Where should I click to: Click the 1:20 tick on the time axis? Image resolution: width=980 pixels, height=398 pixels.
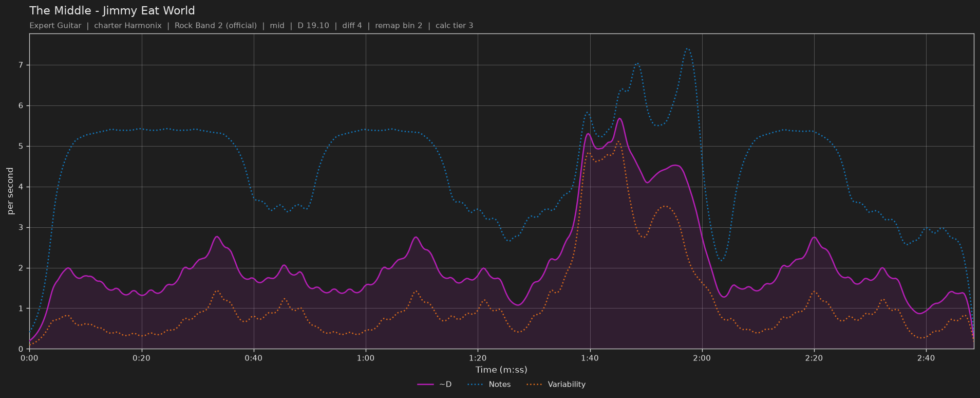[478, 358]
